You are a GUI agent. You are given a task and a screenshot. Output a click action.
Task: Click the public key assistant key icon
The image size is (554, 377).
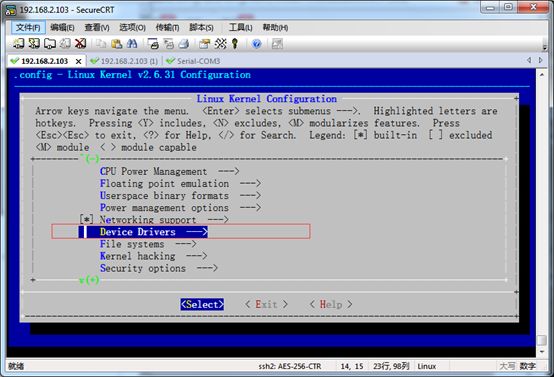(235, 43)
